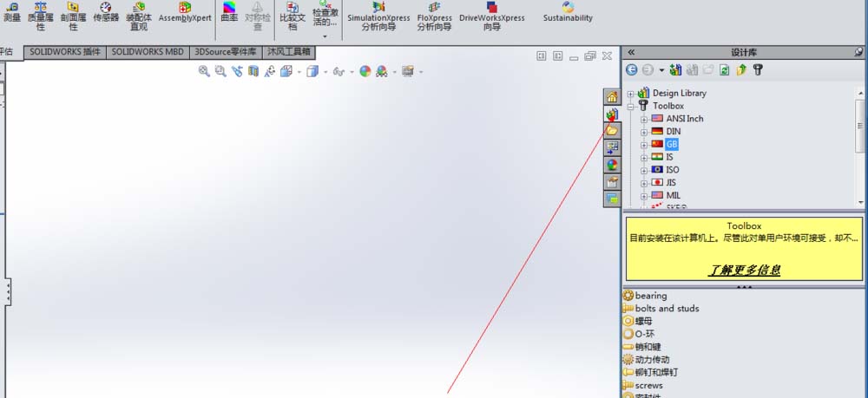Click Previous View icon
Screen dimensions: 868x398
[x=237, y=71]
